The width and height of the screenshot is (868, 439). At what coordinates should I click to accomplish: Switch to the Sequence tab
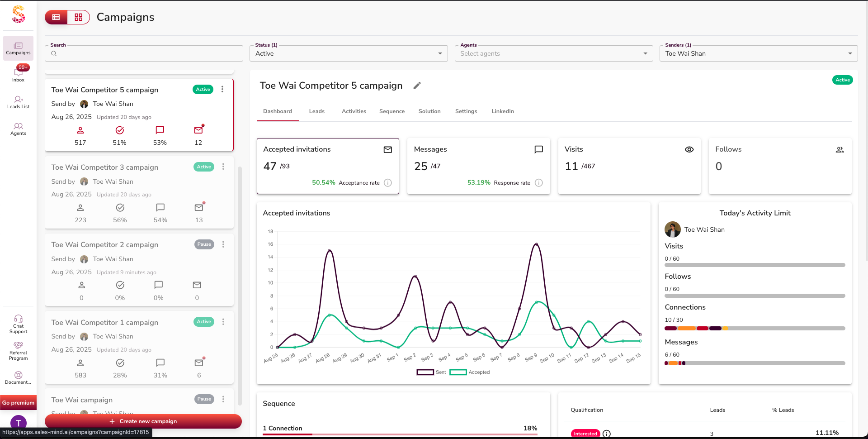(392, 111)
